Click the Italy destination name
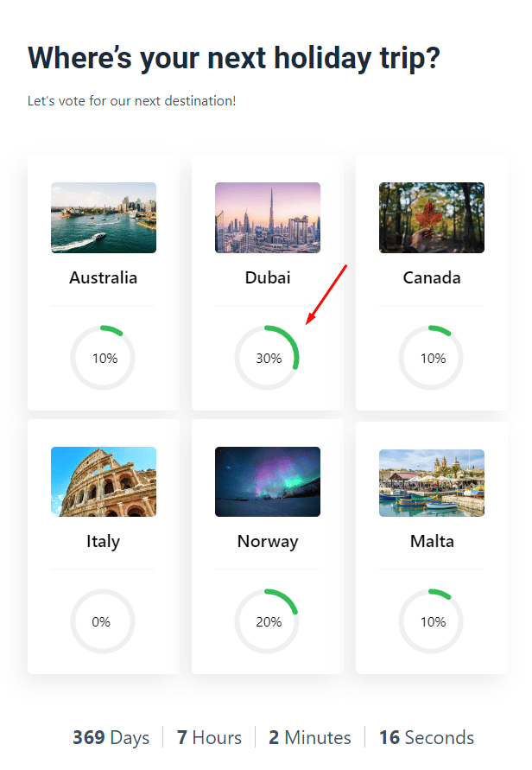Viewport: 532px width, 770px height. point(103,542)
